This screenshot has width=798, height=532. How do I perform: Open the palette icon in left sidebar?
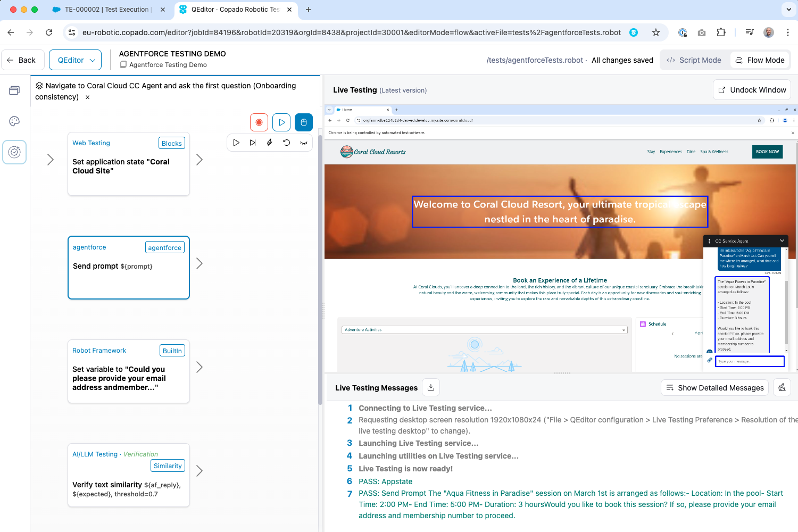14,121
